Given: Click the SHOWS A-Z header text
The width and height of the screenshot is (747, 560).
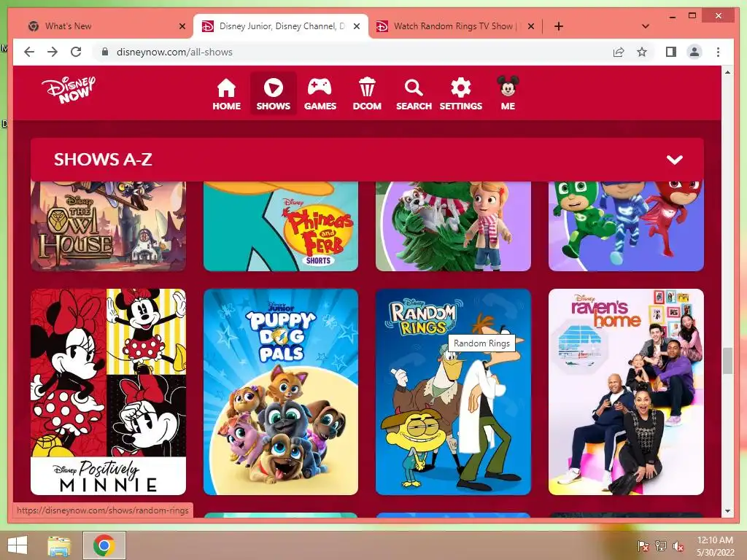Looking at the screenshot, I should (x=103, y=160).
